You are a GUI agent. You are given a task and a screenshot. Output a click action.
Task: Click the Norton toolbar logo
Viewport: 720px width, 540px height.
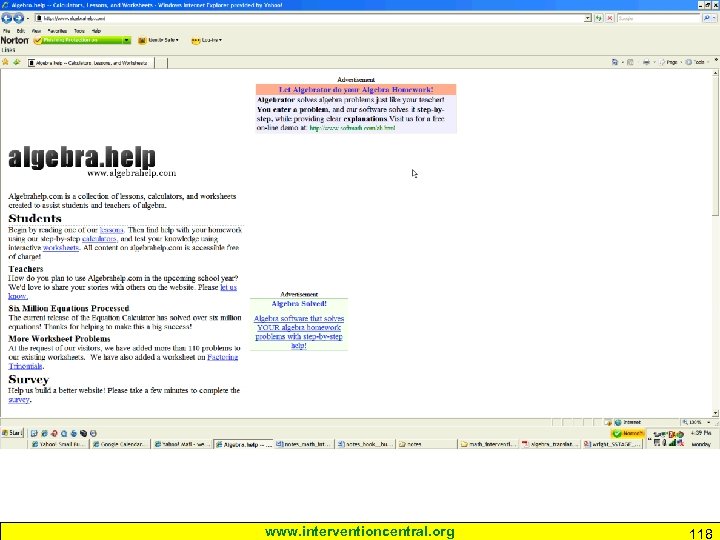pos(14,40)
